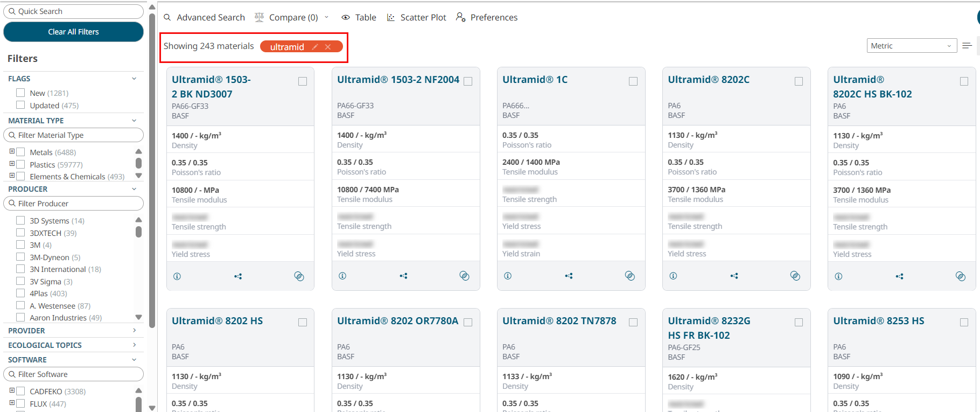The image size is (980, 412).
Task: Switch to Table view
Action: (366, 17)
